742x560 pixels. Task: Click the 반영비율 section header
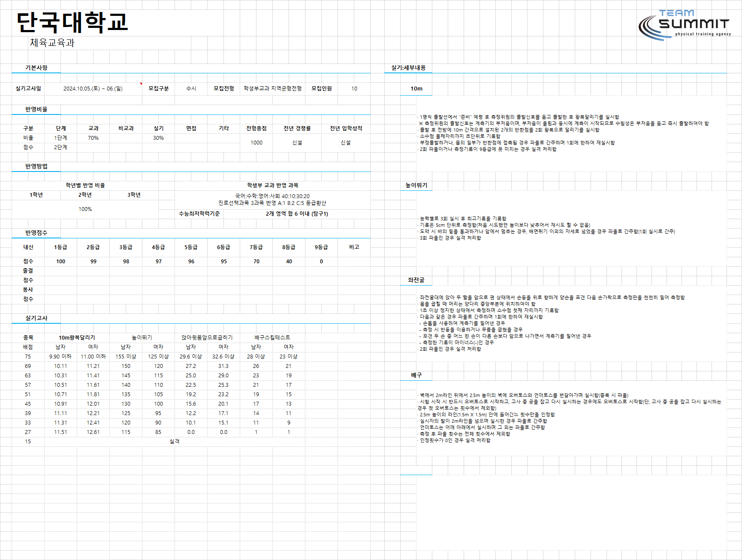36,109
